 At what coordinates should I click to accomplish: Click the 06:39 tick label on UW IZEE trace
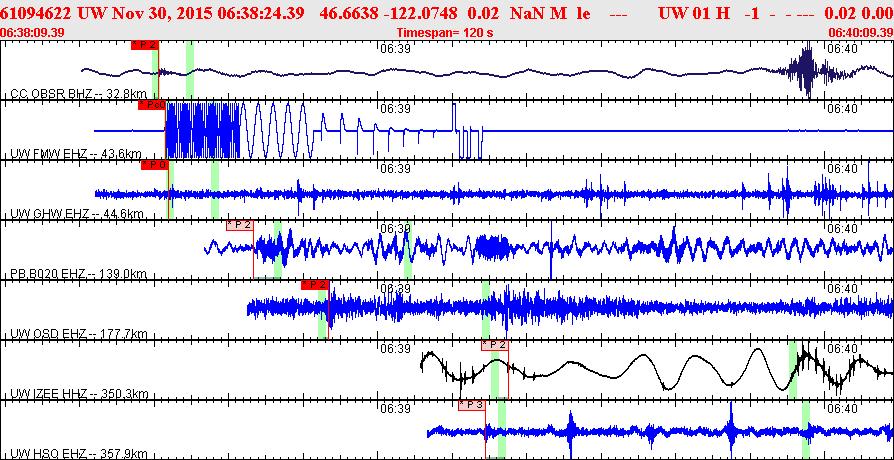(x=396, y=348)
